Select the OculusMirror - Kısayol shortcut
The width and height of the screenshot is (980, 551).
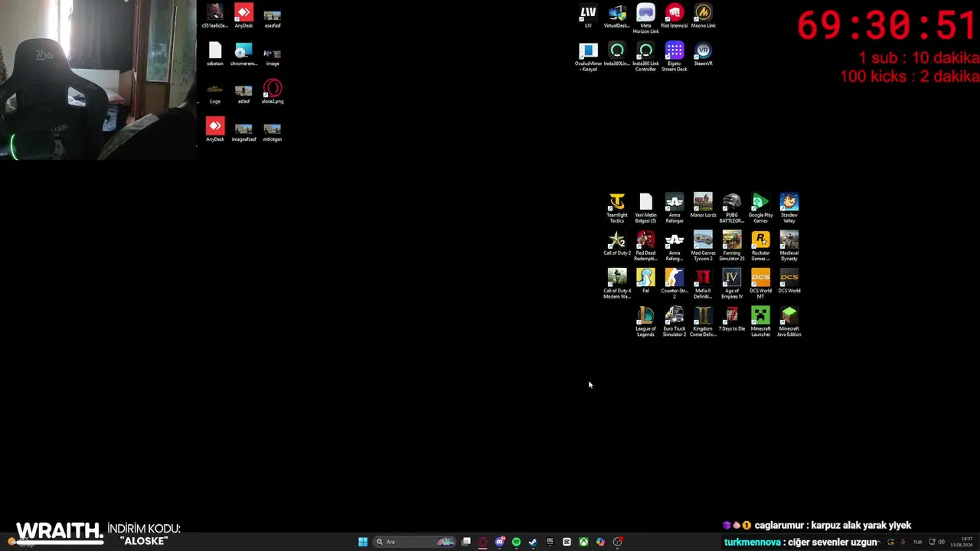(x=588, y=57)
